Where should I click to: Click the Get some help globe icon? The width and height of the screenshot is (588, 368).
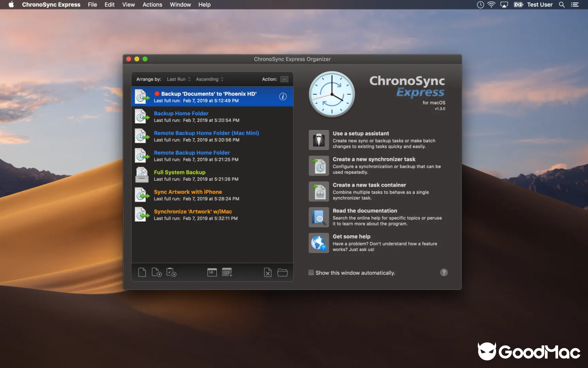click(319, 243)
